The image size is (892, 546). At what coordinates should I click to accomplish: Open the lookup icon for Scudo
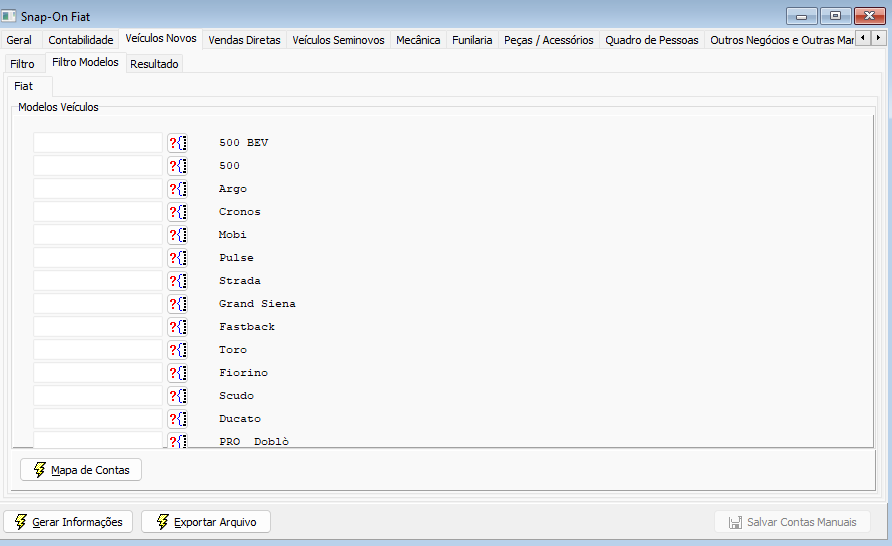point(177,395)
